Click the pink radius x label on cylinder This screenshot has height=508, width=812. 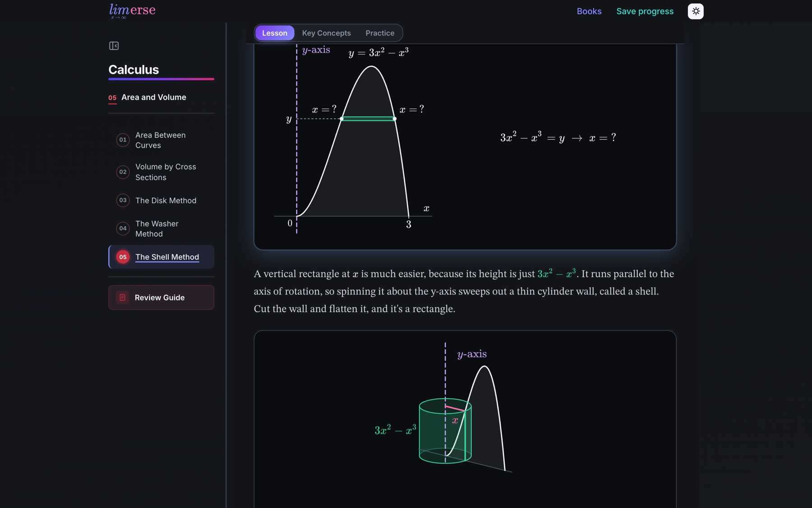[455, 420]
